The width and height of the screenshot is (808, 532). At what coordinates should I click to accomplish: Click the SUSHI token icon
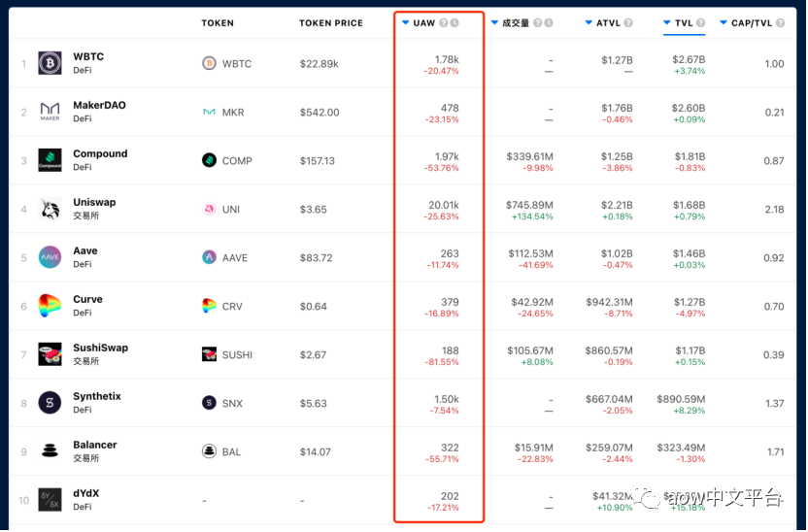(209, 354)
